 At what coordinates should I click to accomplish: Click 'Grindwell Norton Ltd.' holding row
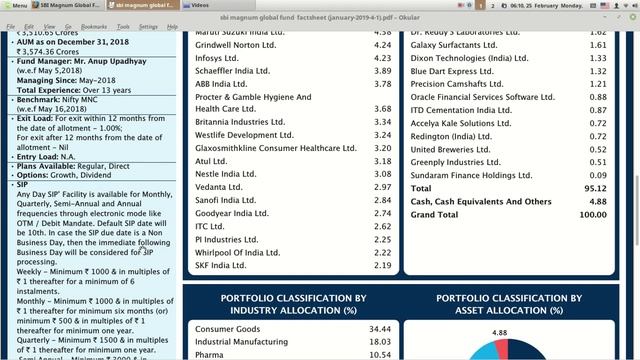293,45
